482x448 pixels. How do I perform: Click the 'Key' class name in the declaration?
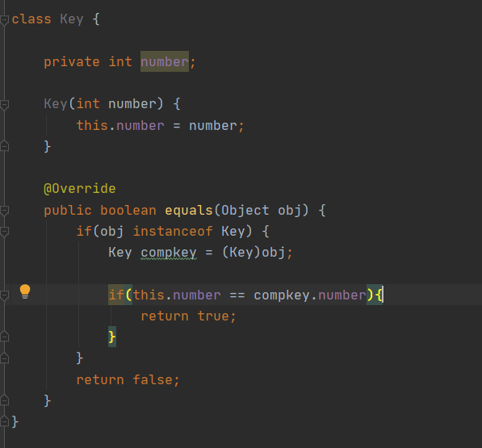point(72,19)
